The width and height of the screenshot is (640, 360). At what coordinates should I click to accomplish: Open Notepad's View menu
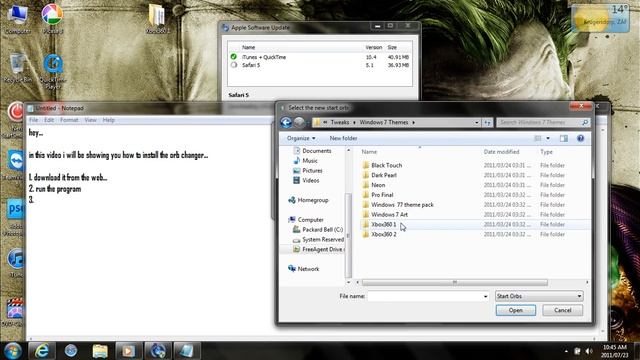pyautogui.click(x=91, y=120)
